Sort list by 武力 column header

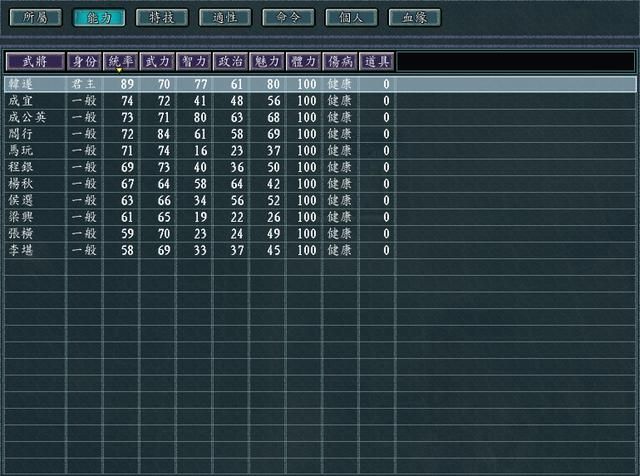[x=157, y=61]
